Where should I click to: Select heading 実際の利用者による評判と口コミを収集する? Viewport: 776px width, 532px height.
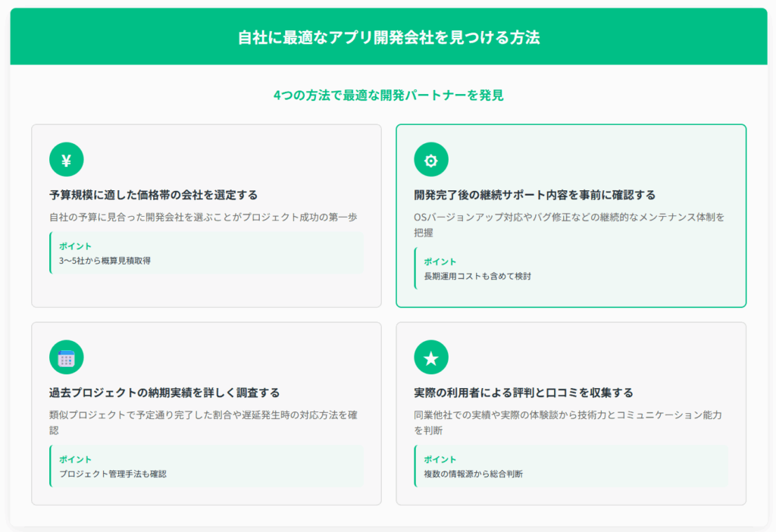click(523, 393)
